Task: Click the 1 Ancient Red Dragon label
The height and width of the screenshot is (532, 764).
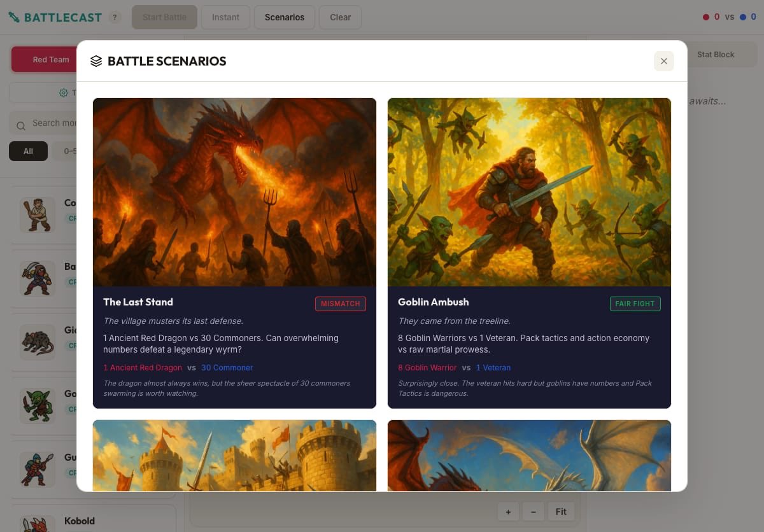Action: (143, 368)
